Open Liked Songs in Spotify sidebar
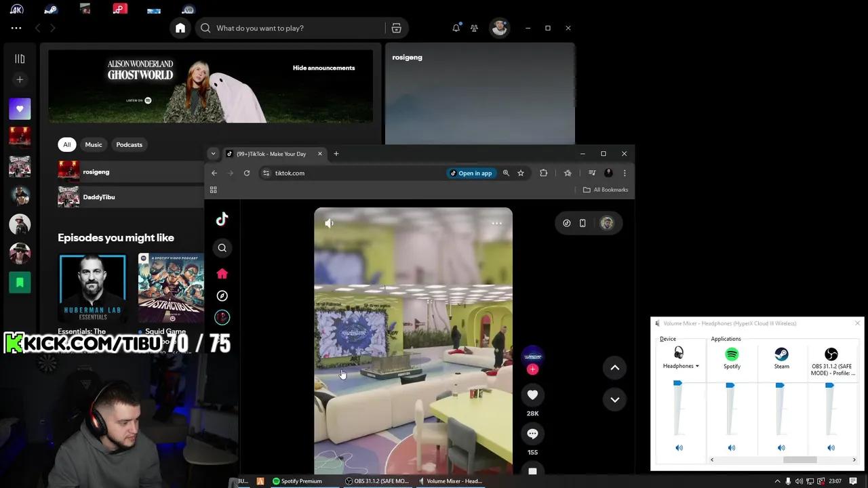 [x=20, y=109]
